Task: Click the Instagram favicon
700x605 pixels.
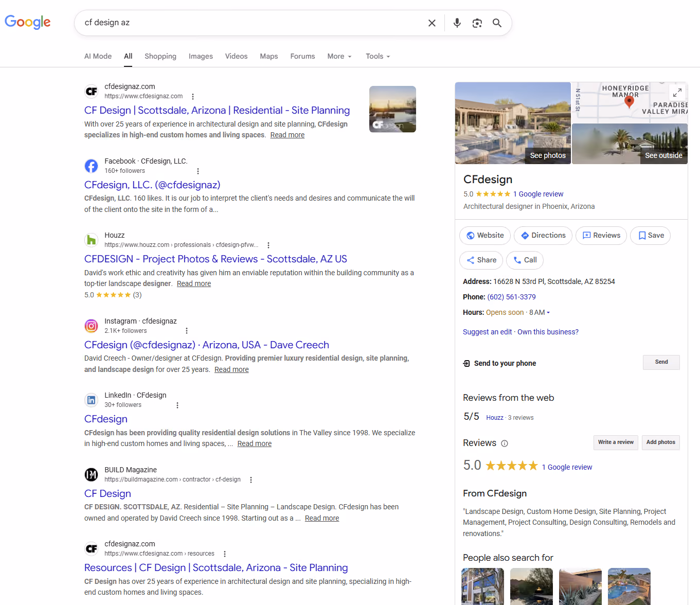Action: [x=91, y=326]
